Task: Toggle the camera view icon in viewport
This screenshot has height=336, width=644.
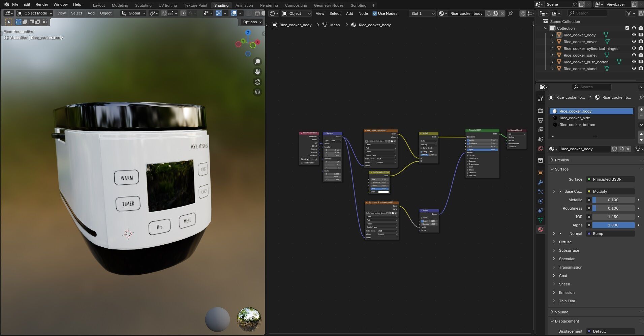Action: click(x=257, y=82)
